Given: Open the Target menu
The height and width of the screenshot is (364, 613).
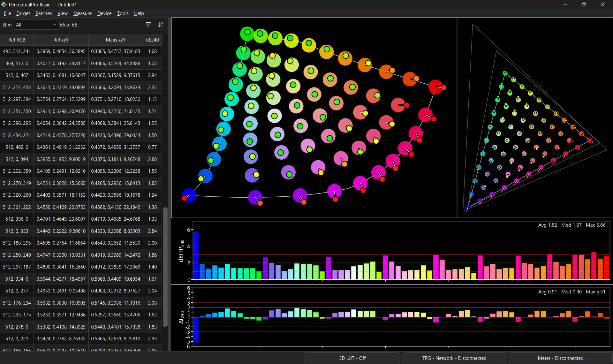Looking at the screenshot, I should coord(23,13).
